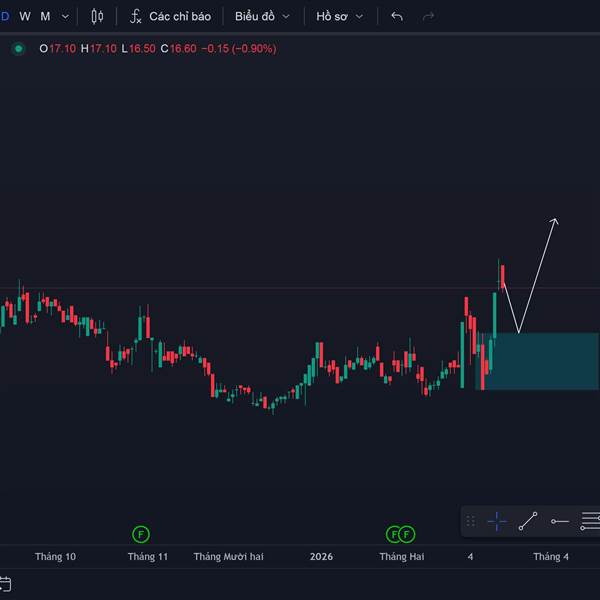Click the green symbol status dot
Screen dimensions: 600x600
(x=18, y=49)
